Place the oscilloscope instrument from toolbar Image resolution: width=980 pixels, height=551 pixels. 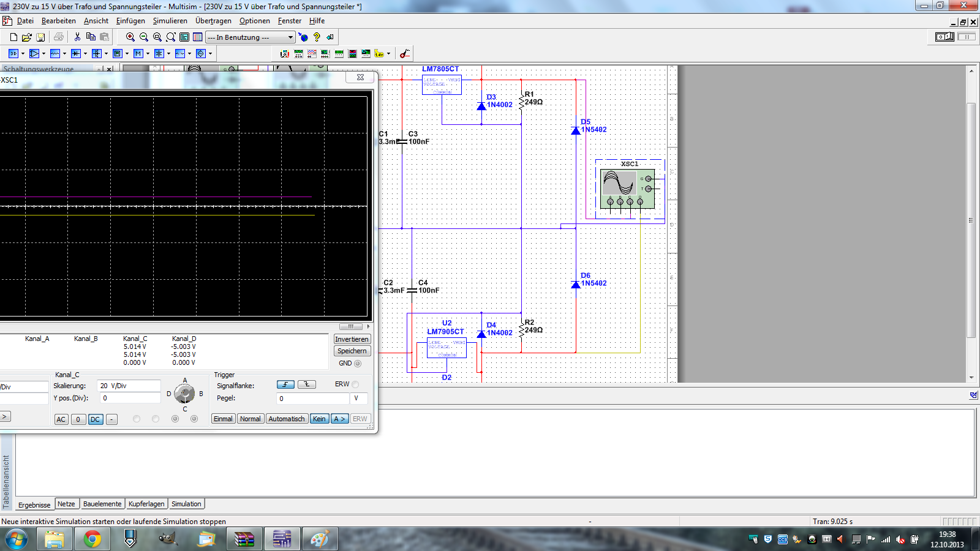click(298, 54)
